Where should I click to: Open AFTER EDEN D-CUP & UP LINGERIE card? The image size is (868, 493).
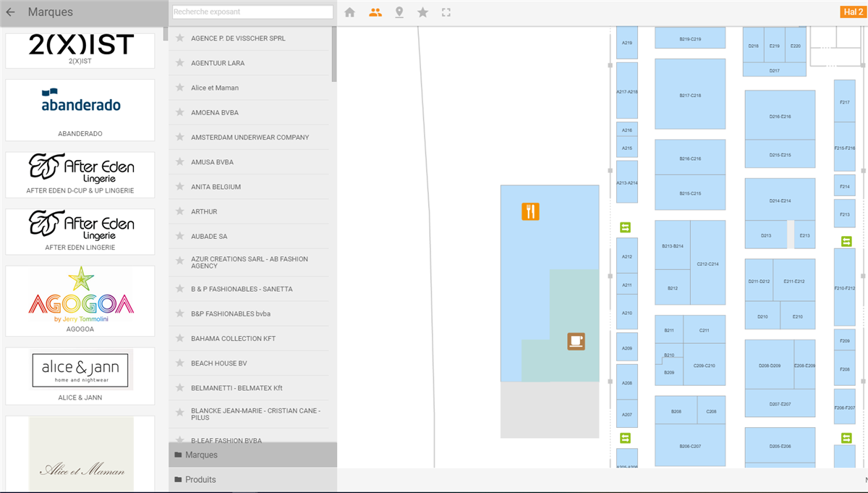(80, 174)
